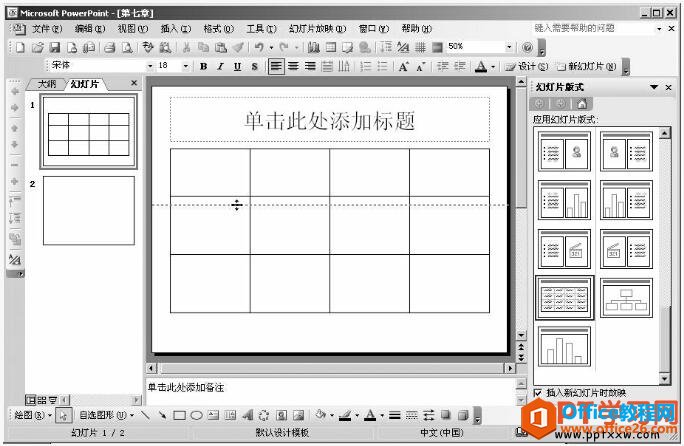Select the Arrow drawing tool
The width and height of the screenshot is (684, 446).
[x=162, y=415]
